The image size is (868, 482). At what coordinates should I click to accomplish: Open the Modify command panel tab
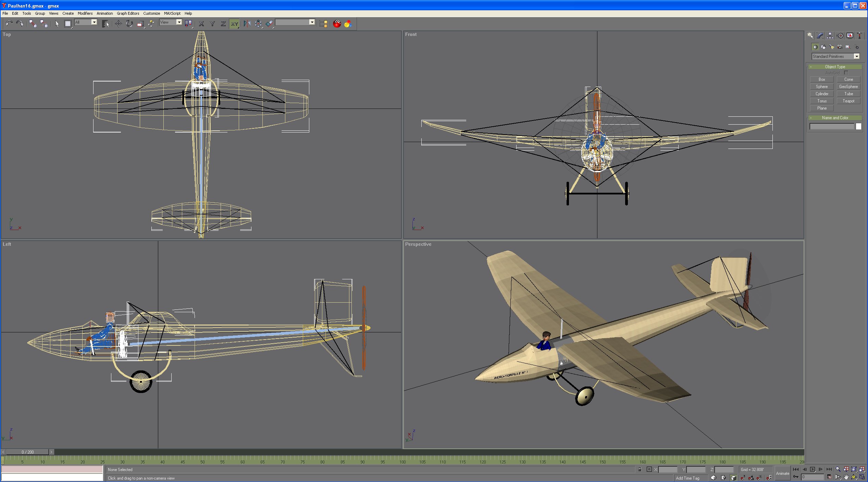click(x=820, y=36)
